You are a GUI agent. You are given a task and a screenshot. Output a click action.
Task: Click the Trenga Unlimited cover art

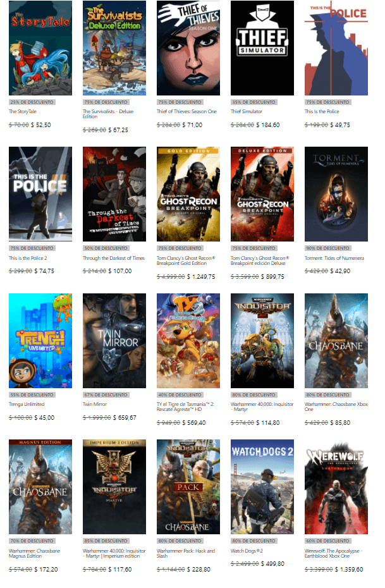click(x=40, y=341)
